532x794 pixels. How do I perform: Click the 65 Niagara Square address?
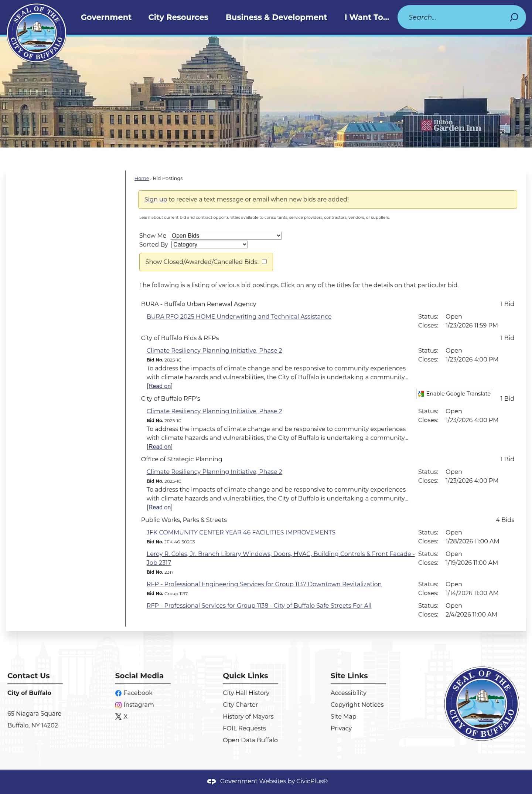tap(34, 714)
